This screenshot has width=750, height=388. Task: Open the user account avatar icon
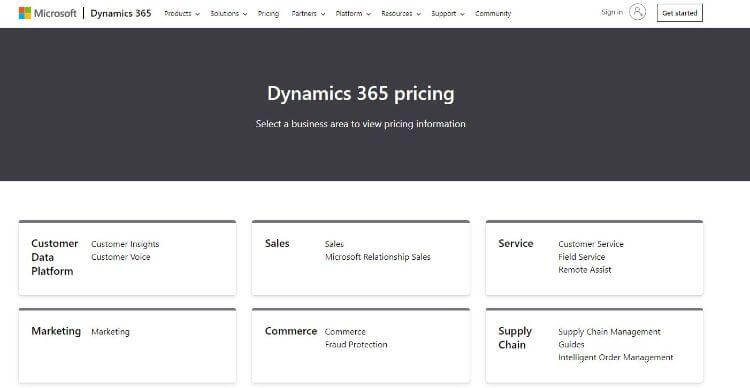(x=637, y=12)
